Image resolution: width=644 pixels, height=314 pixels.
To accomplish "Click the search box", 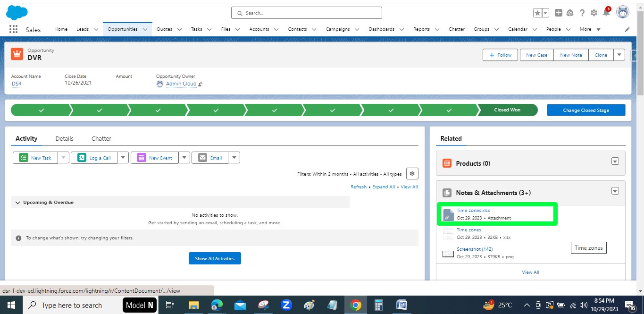I will tap(307, 13).
